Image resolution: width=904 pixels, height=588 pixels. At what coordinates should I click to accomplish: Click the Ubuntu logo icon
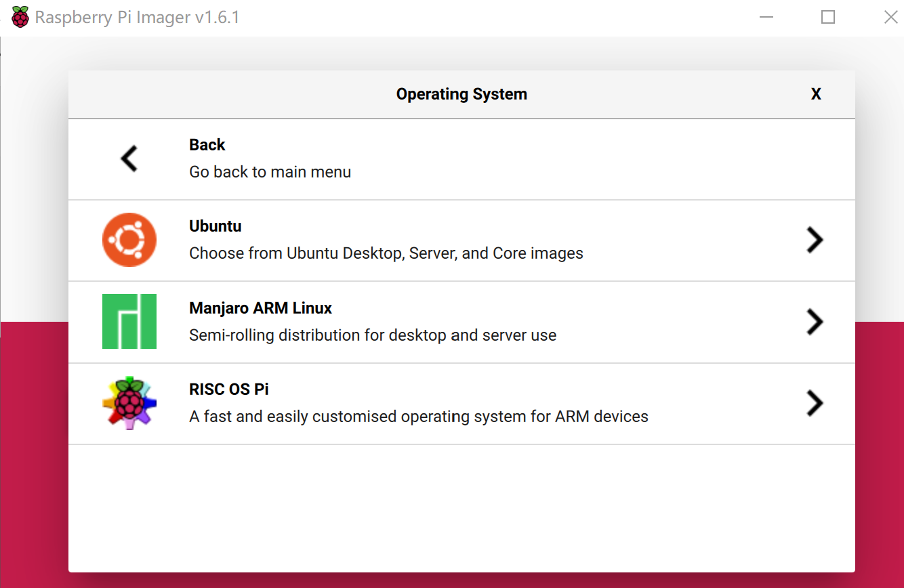coord(129,240)
